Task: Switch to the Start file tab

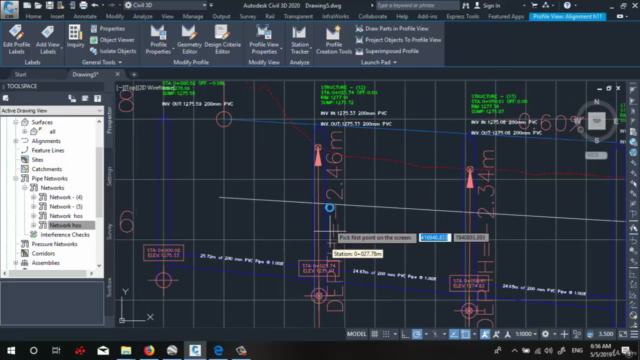Action: click(x=20, y=74)
